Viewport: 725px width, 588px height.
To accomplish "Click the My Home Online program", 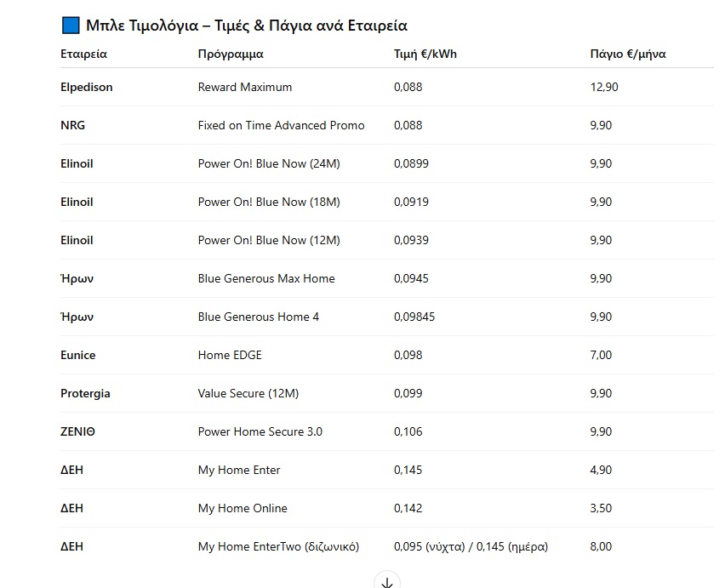I will coord(243,509).
